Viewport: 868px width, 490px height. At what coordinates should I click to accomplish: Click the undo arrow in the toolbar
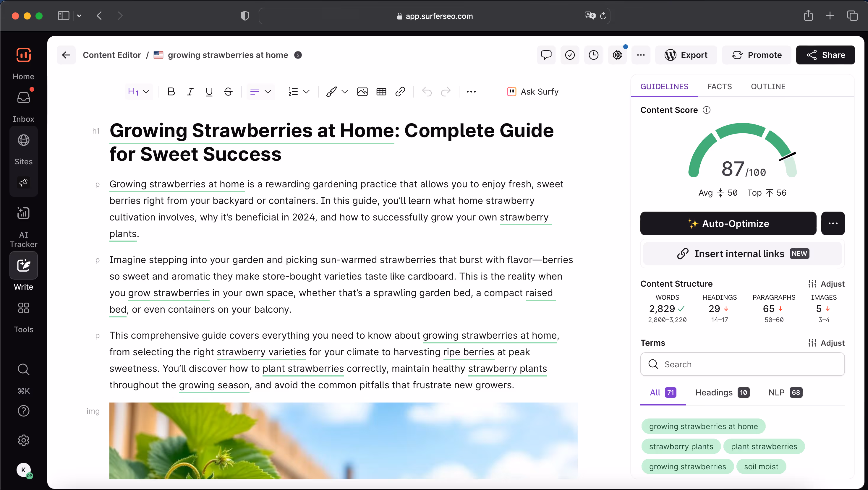click(x=427, y=92)
